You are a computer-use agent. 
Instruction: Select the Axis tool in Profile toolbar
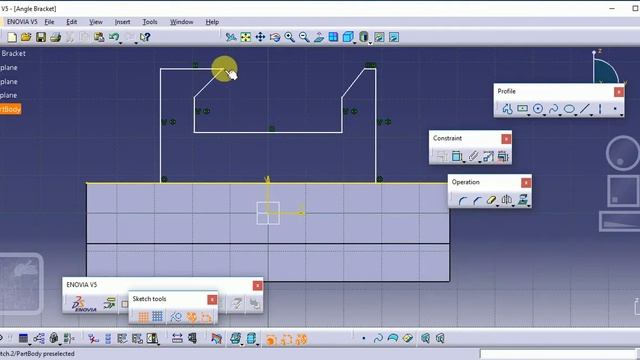coord(600,109)
